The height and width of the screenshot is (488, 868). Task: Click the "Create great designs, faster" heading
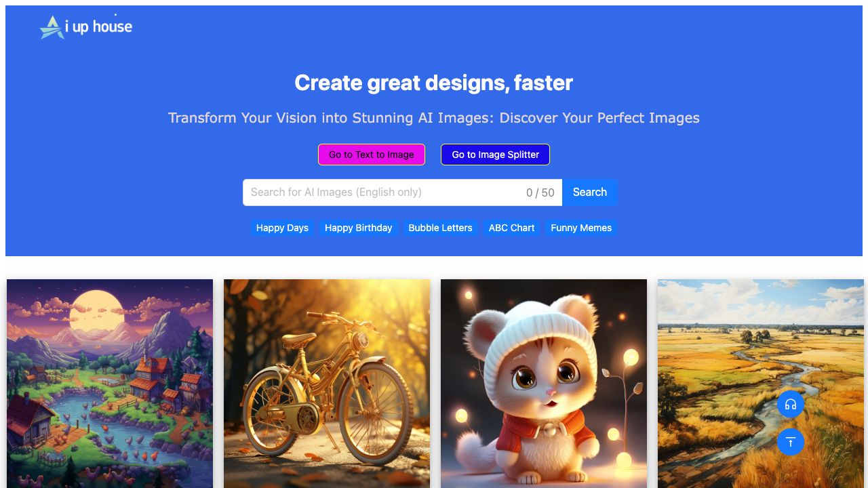[x=434, y=83]
